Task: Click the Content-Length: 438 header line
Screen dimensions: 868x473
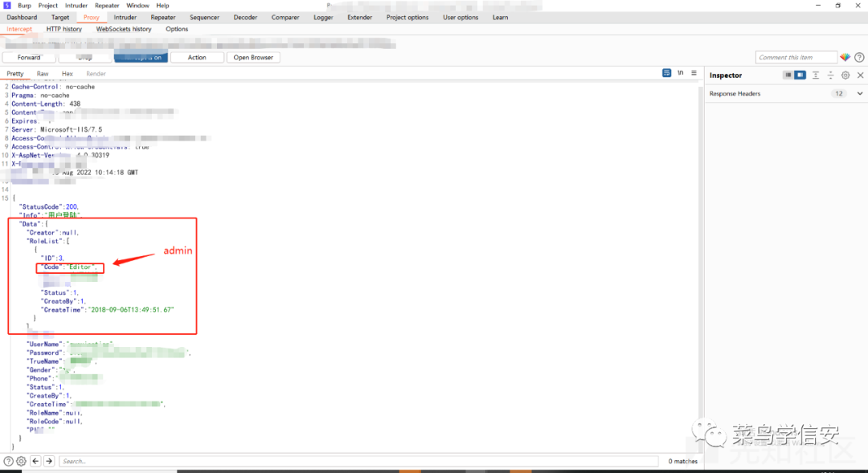Action: coord(46,104)
